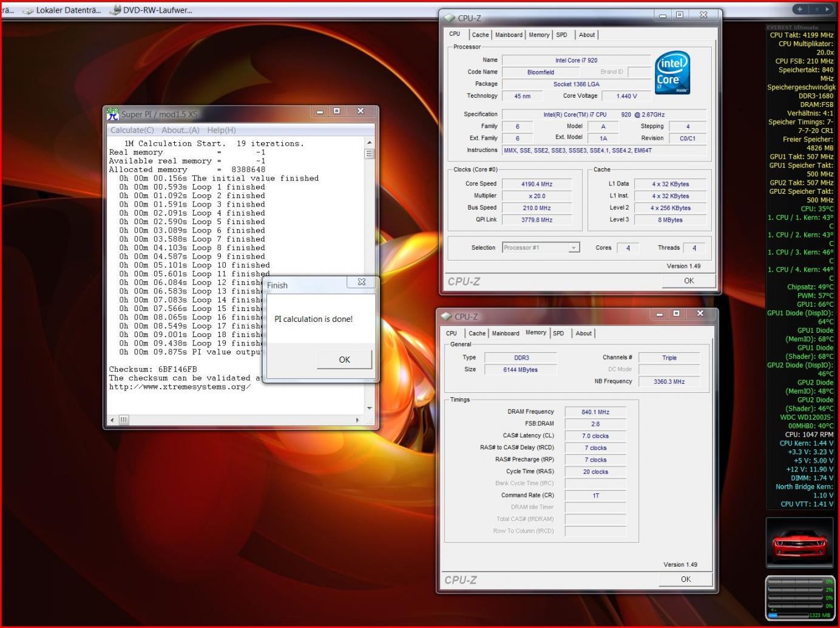Switch to the SPD tab in the top CPU-Z window
840x628 pixels.
562,35
